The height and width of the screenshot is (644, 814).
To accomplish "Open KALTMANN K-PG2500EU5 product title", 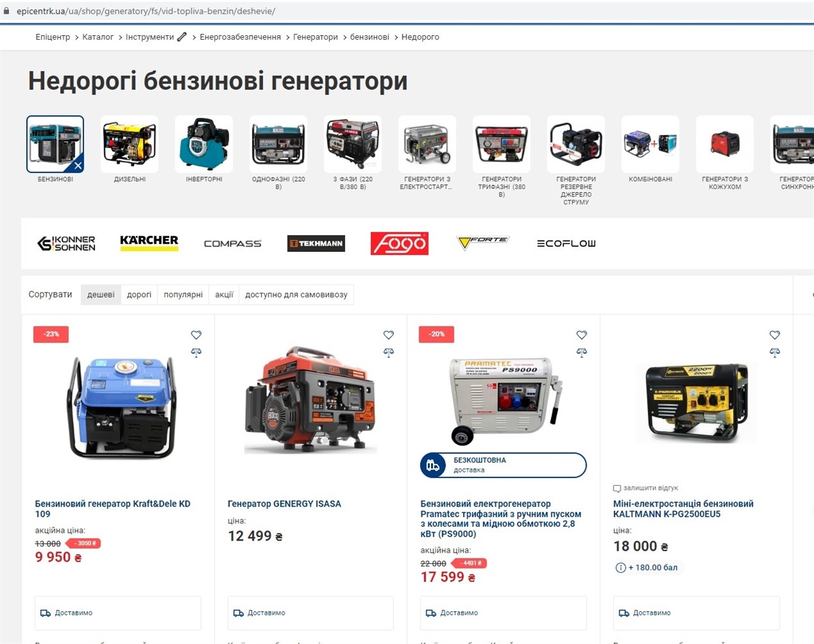I will (683, 509).
